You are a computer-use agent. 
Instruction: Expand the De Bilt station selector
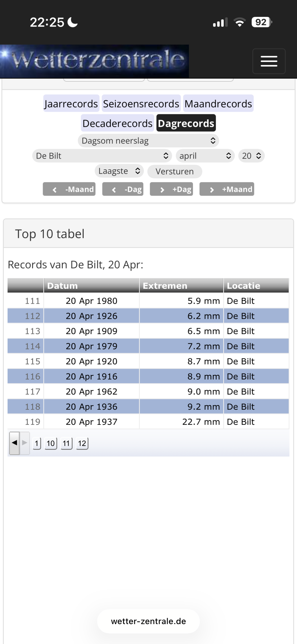point(102,156)
